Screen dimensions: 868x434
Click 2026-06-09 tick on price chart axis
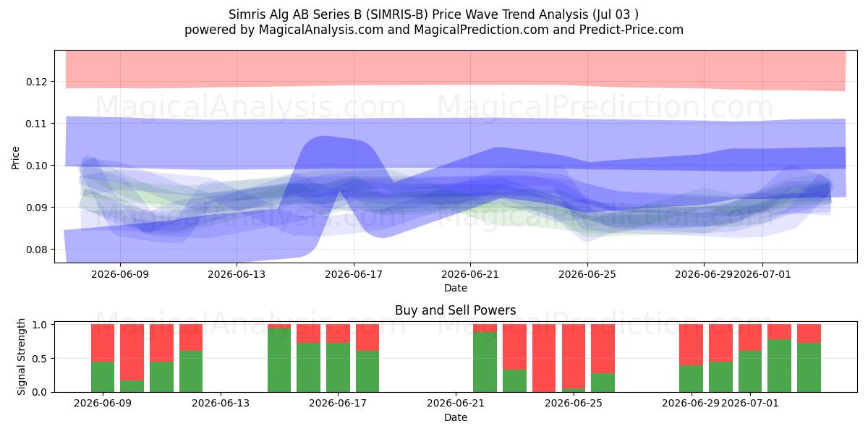click(120, 274)
